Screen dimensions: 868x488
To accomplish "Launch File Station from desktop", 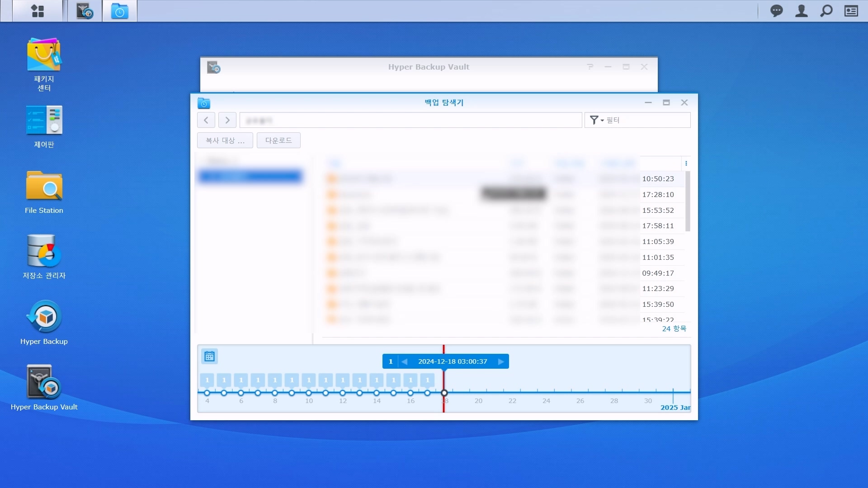I will [44, 186].
